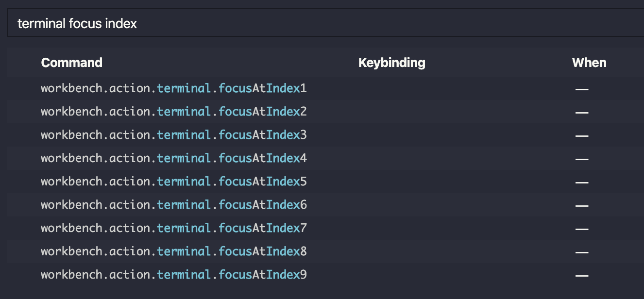Click the When dash for focusAtIndex9
The image size is (644, 299).
(581, 275)
